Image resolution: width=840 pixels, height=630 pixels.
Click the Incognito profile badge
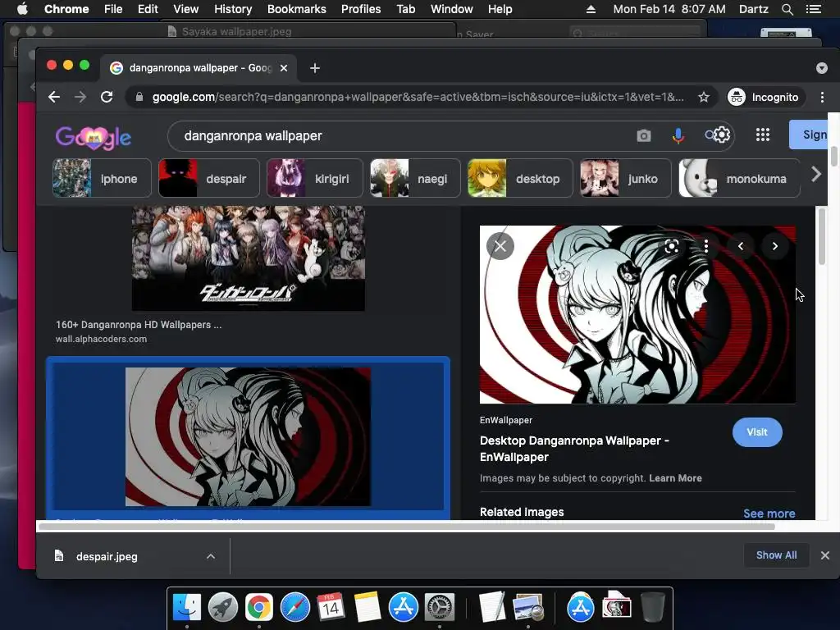tap(766, 97)
